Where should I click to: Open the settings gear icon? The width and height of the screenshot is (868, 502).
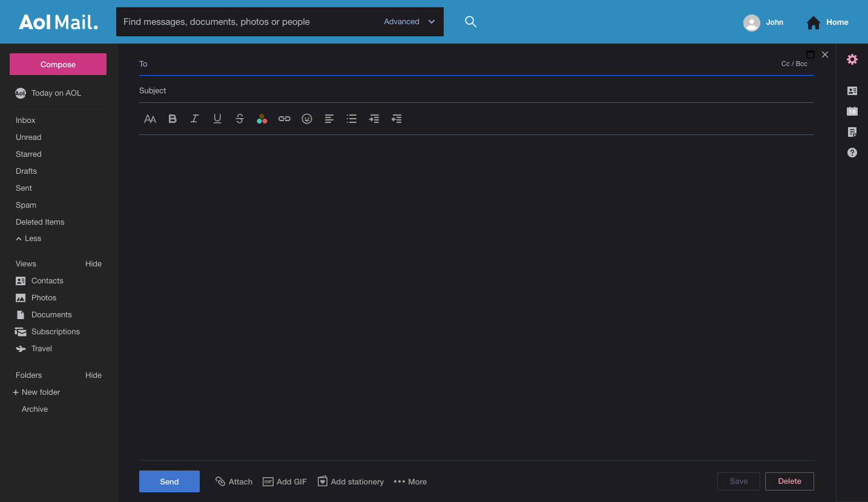[x=852, y=59]
